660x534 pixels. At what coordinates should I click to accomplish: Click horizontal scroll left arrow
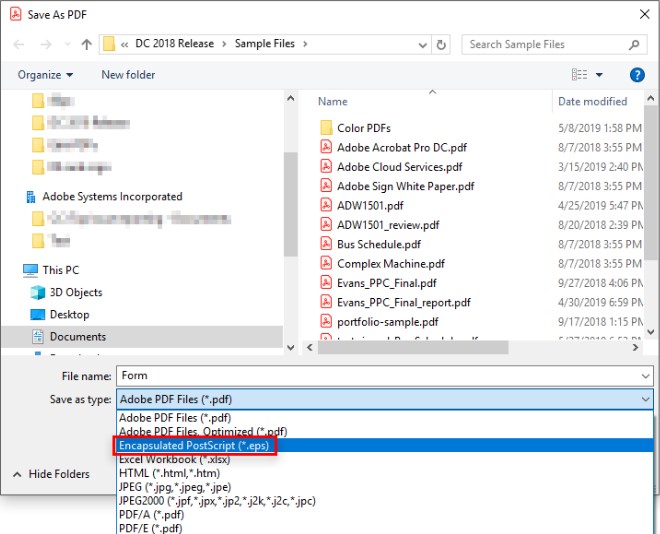310,348
